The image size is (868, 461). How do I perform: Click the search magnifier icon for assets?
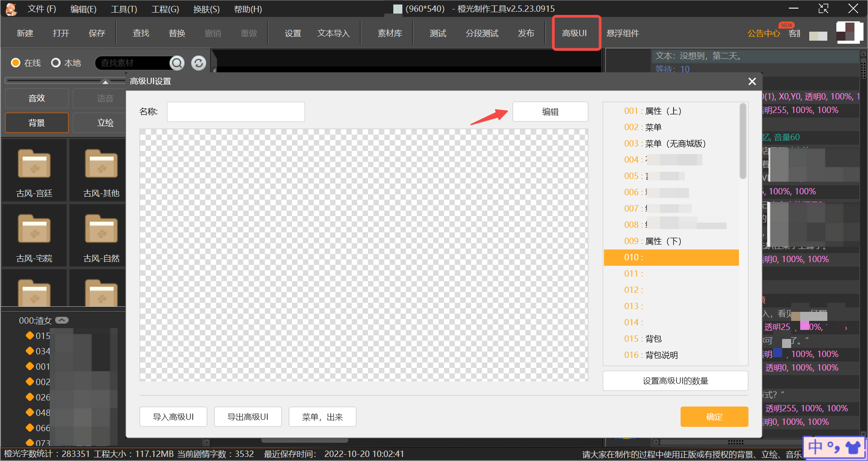pyautogui.click(x=177, y=63)
